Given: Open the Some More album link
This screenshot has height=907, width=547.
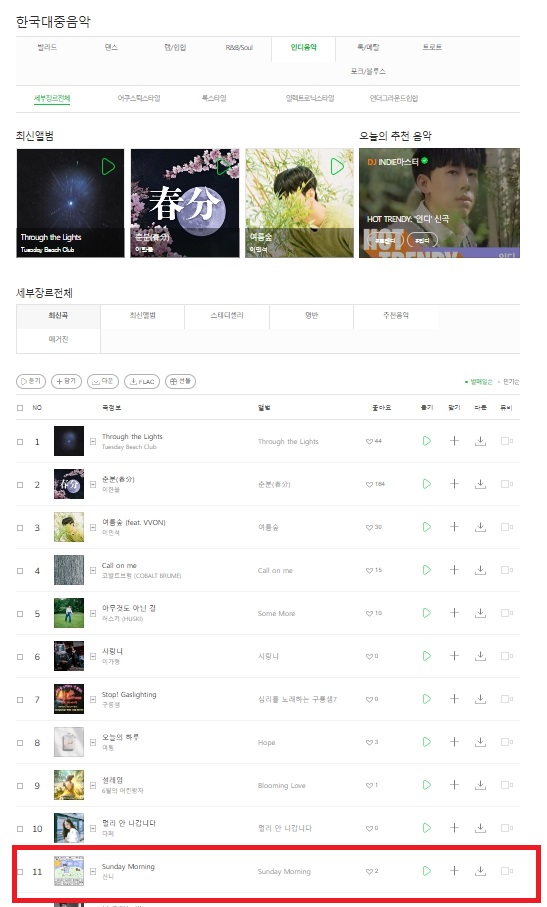Looking at the screenshot, I should point(276,614).
